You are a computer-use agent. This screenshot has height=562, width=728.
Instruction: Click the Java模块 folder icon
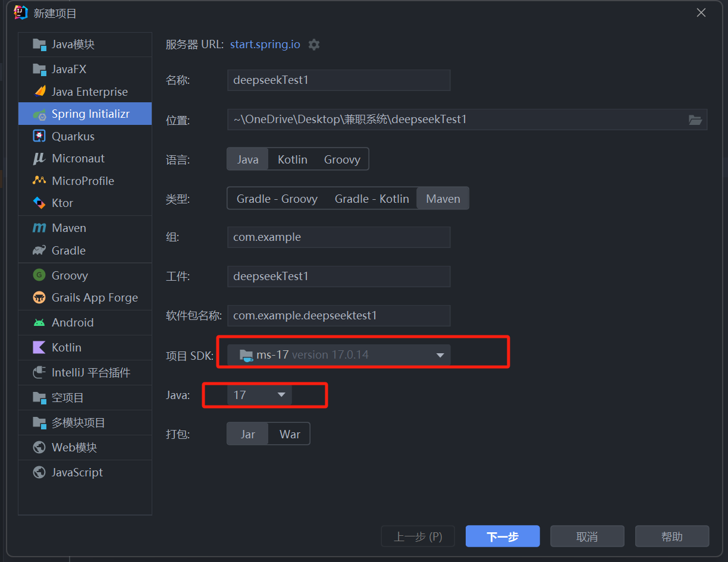[39, 45]
